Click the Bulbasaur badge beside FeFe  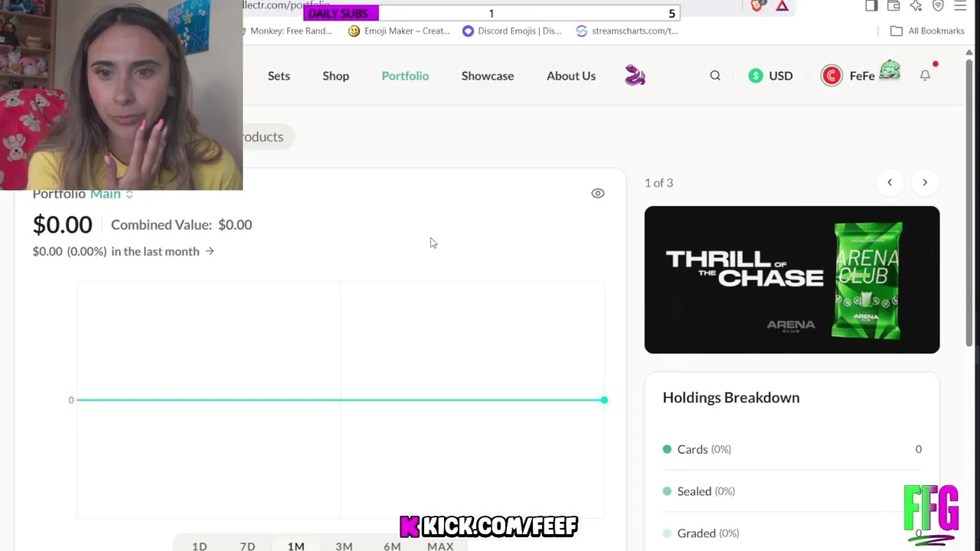pyautogui.click(x=890, y=70)
